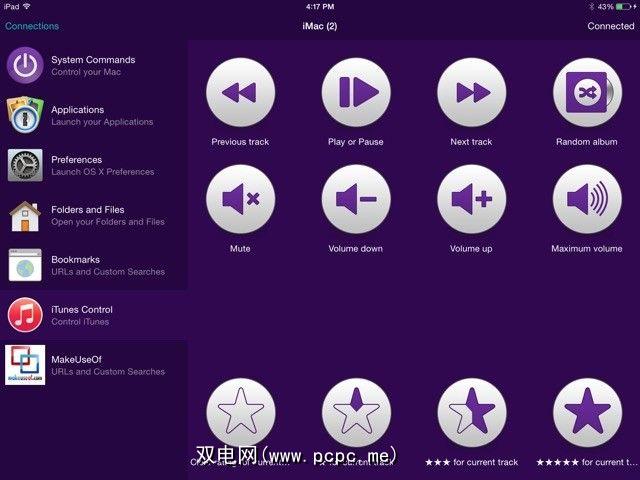The image size is (640, 480).
Task: Select the Preferences label
Action: pyautogui.click(x=76, y=160)
